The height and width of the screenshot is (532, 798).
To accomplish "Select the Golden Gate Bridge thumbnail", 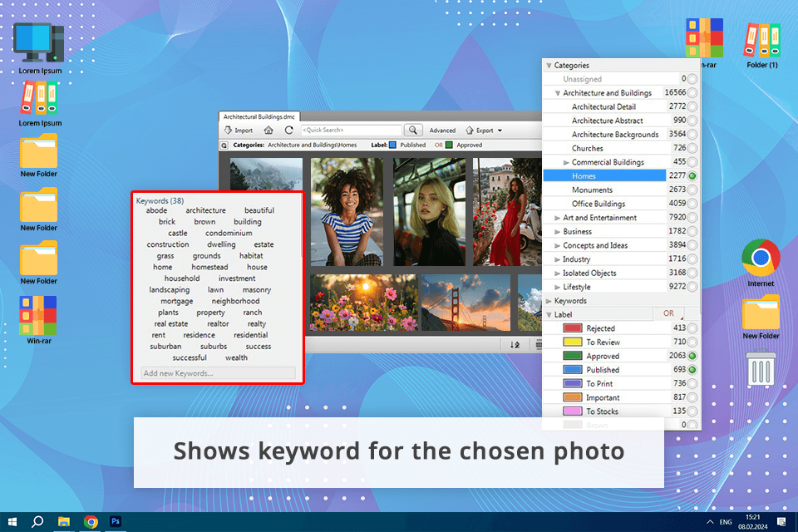I will click(x=465, y=303).
